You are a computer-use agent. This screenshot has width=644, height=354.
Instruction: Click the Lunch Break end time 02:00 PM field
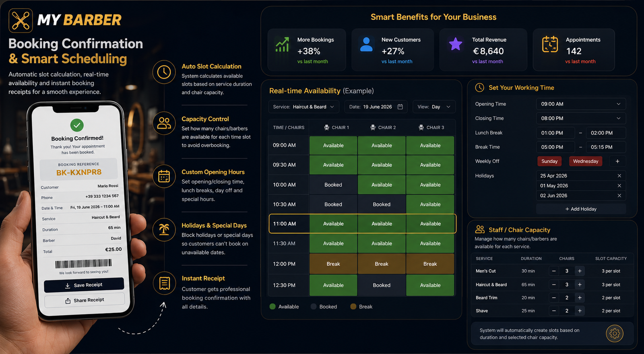(606, 133)
